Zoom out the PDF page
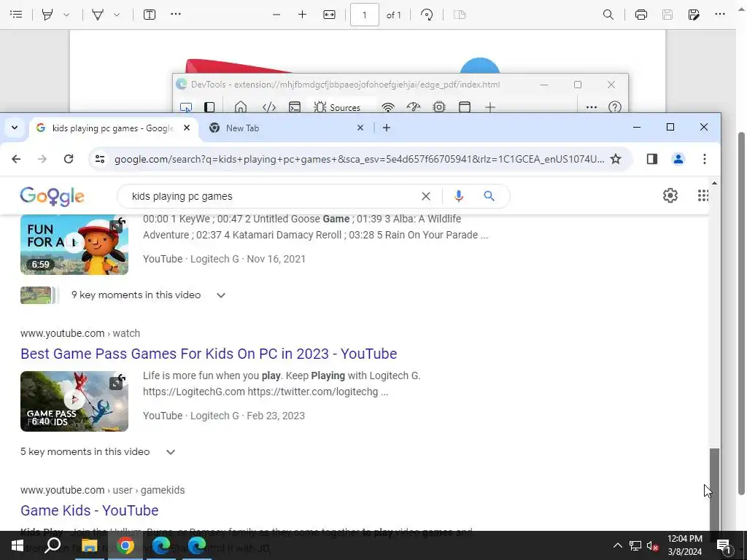Screen dimensions: 747x560 click(276, 15)
